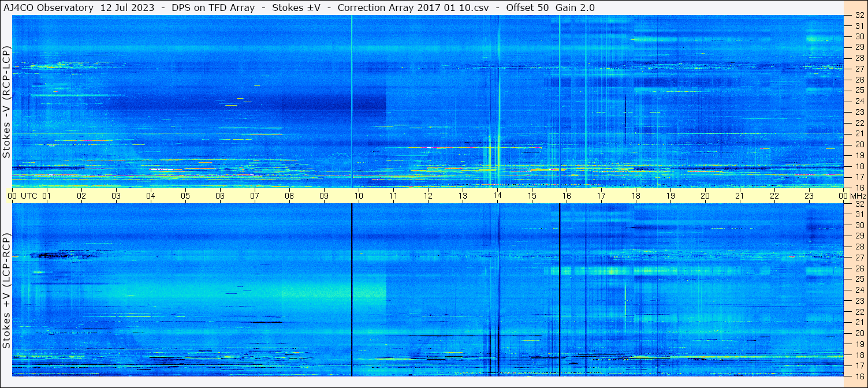Select the 16 MHz label of the upper panel

pyautogui.click(x=859, y=188)
